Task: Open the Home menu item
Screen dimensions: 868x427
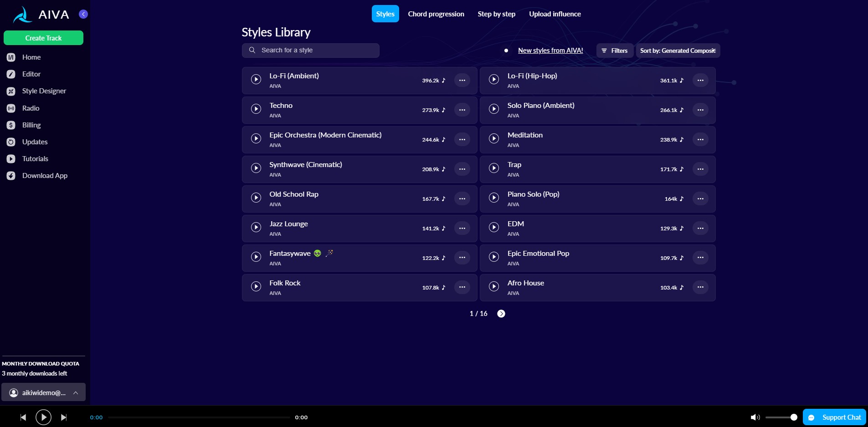Action: pos(31,57)
